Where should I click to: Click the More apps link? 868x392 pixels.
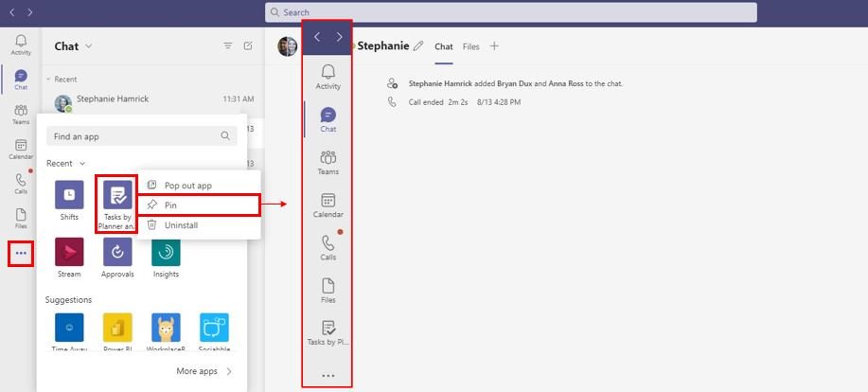coord(204,371)
